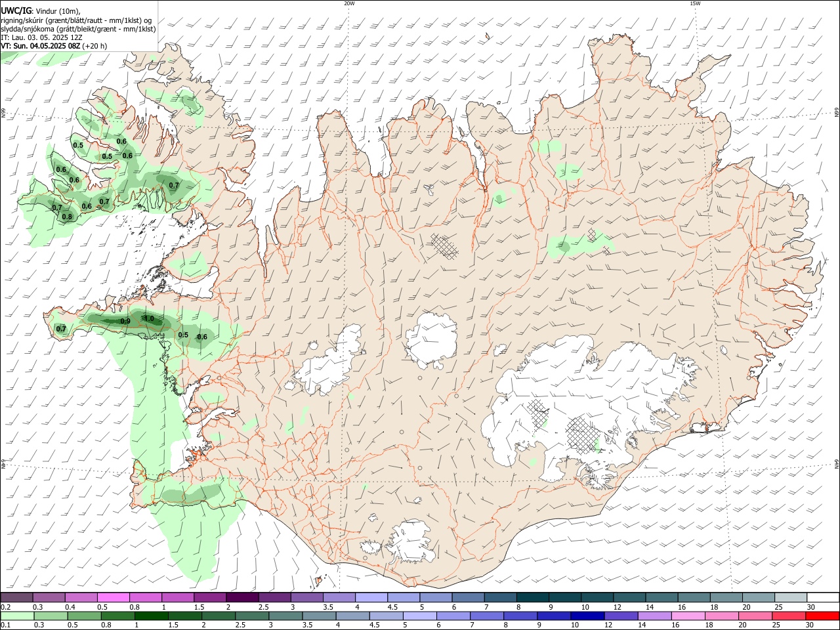This screenshot has width=840, height=630.
Task: Click the '1.5' label on the rain scale
Action: tap(173, 625)
